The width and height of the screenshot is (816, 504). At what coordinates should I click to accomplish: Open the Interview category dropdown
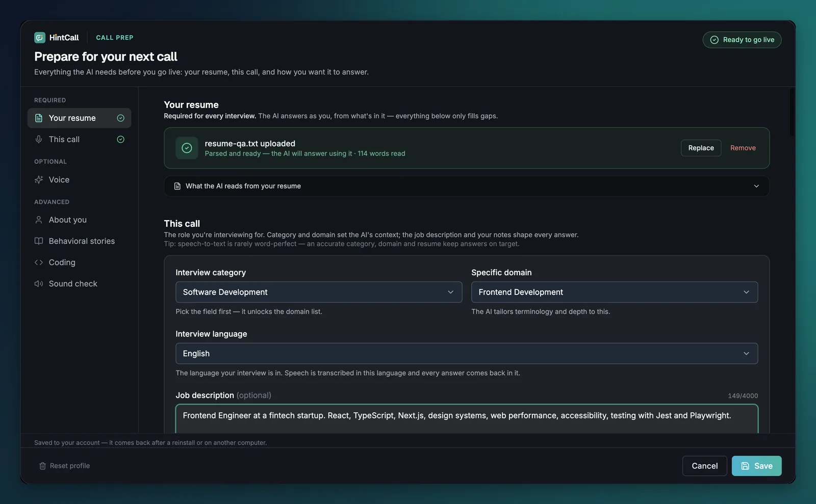coord(319,293)
